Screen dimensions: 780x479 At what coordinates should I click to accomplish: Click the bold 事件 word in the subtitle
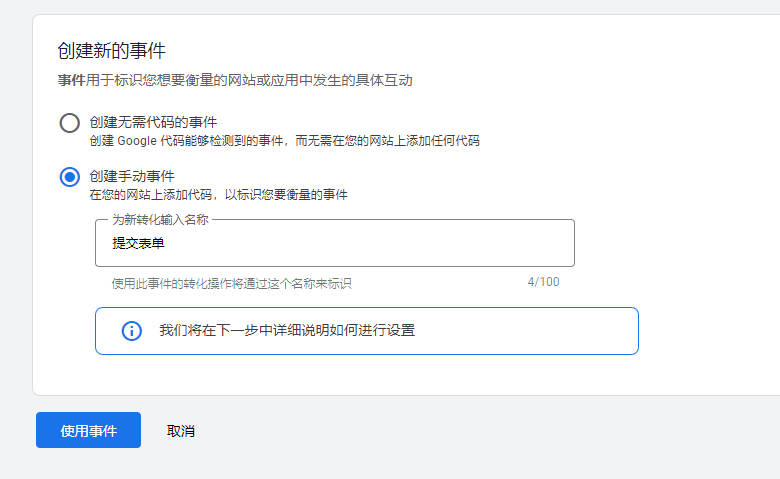pyautogui.click(x=70, y=80)
